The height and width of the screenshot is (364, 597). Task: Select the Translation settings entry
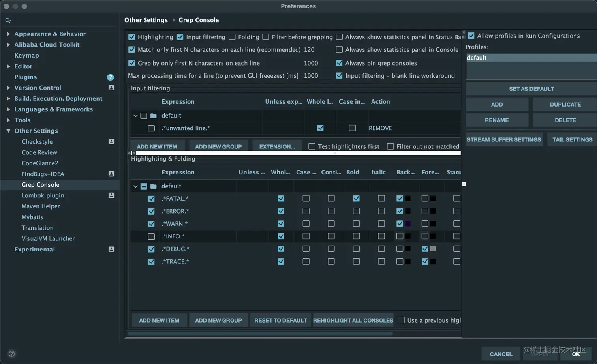[x=38, y=228]
